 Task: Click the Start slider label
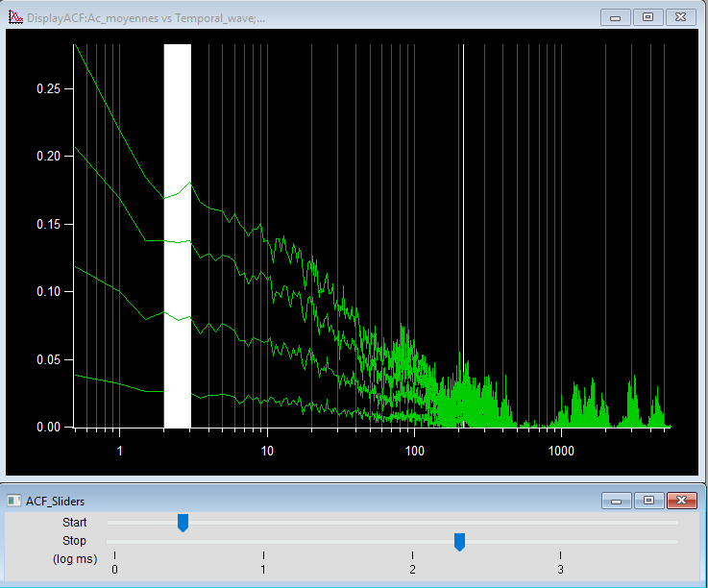click(x=75, y=523)
